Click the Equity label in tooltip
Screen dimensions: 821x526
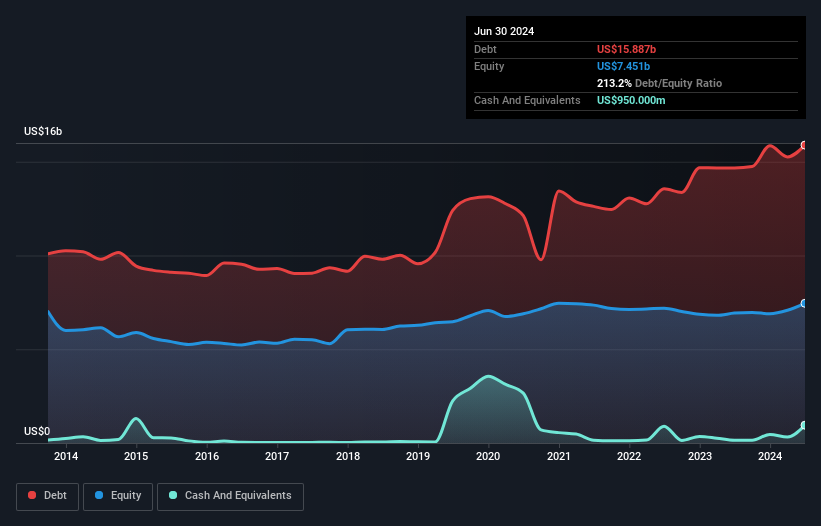click(489, 66)
